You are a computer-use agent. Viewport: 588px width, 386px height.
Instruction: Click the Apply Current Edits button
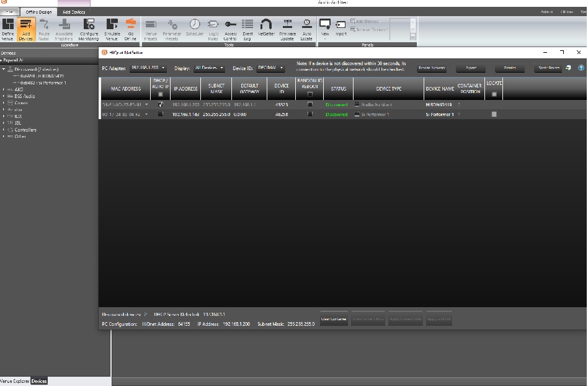(x=406, y=319)
